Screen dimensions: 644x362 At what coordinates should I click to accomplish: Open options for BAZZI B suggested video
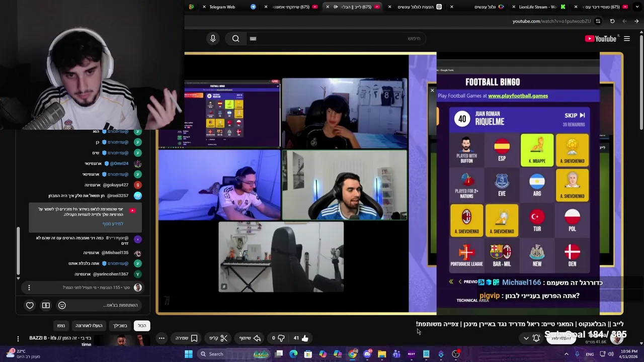[18, 339]
